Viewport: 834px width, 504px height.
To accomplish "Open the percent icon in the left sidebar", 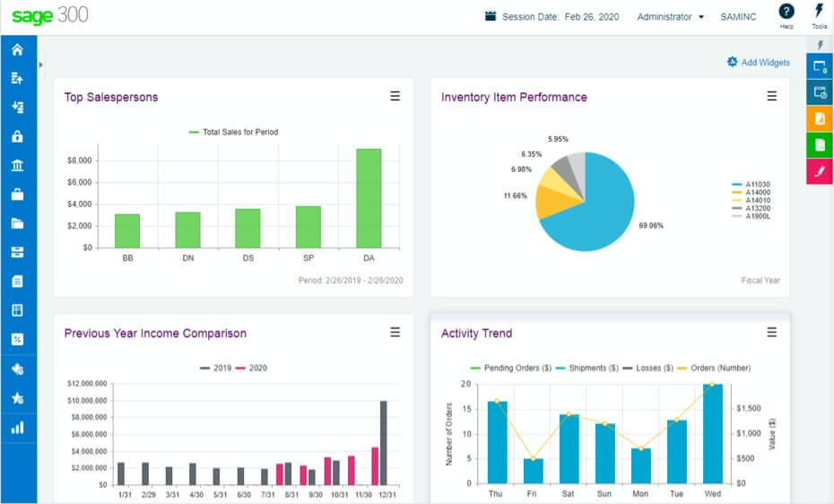I will tap(17, 339).
